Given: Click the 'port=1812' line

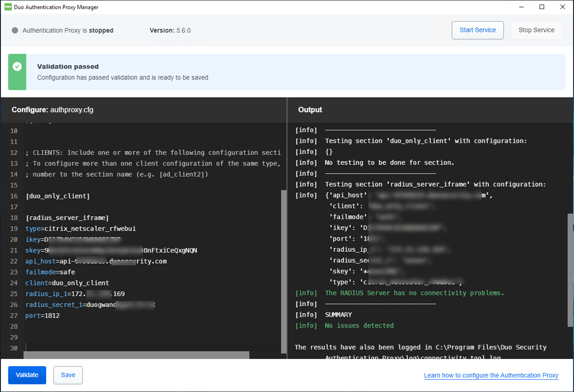Looking at the screenshot, I should pos(43,316).
